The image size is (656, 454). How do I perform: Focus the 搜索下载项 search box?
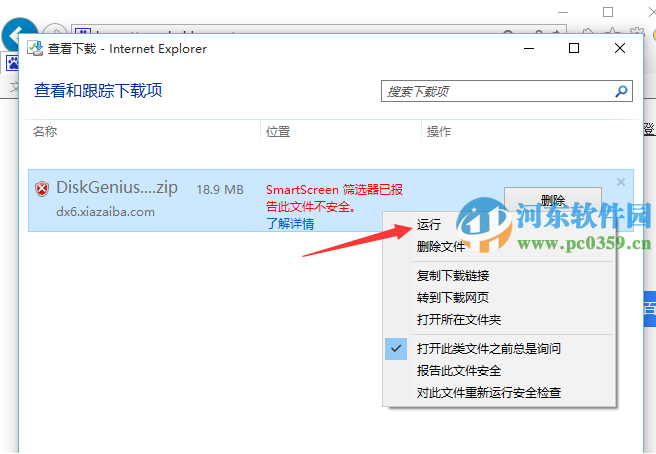click(x=507, y=91)
